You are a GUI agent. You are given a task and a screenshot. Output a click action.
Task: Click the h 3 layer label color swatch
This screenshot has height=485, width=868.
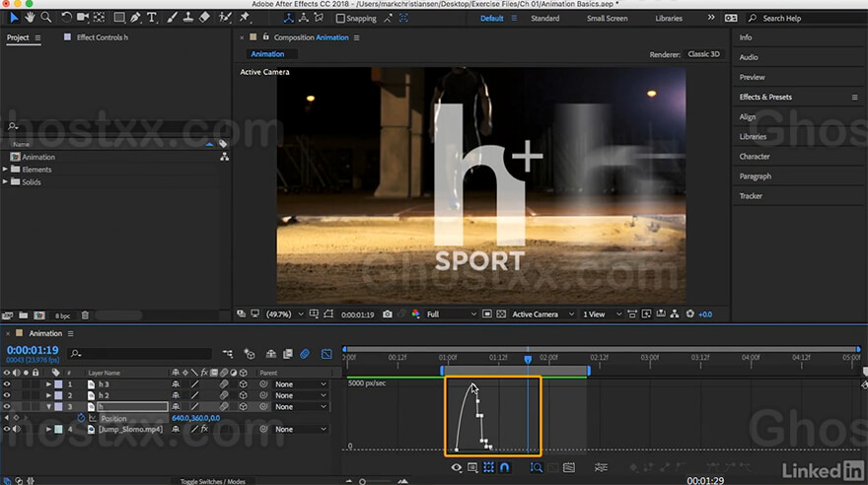58,383
